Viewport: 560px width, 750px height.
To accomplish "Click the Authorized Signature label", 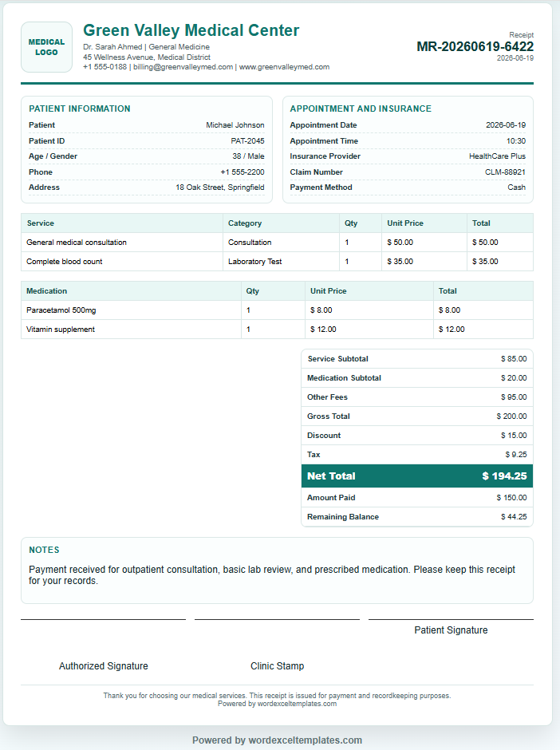I will click(x=103, y=665).
